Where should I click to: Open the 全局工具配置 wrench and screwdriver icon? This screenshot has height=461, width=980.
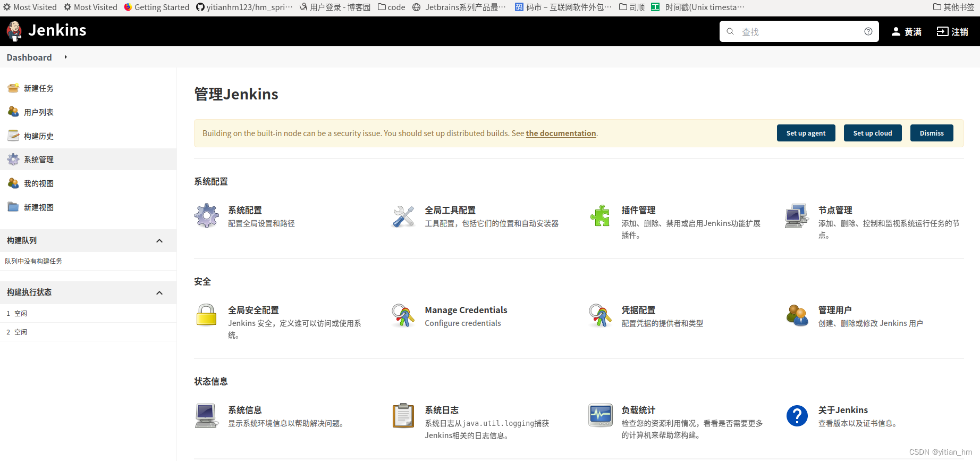pos(403,216)
